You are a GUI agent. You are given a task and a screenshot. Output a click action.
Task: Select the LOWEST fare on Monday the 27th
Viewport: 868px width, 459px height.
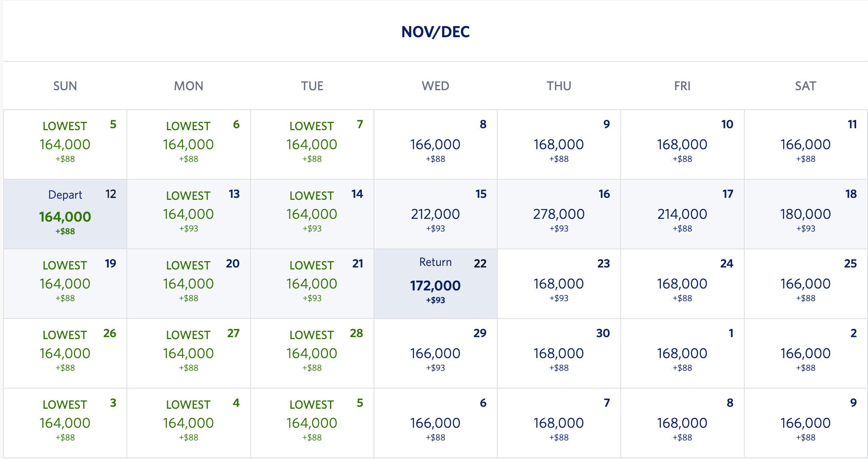click(189, 353)
